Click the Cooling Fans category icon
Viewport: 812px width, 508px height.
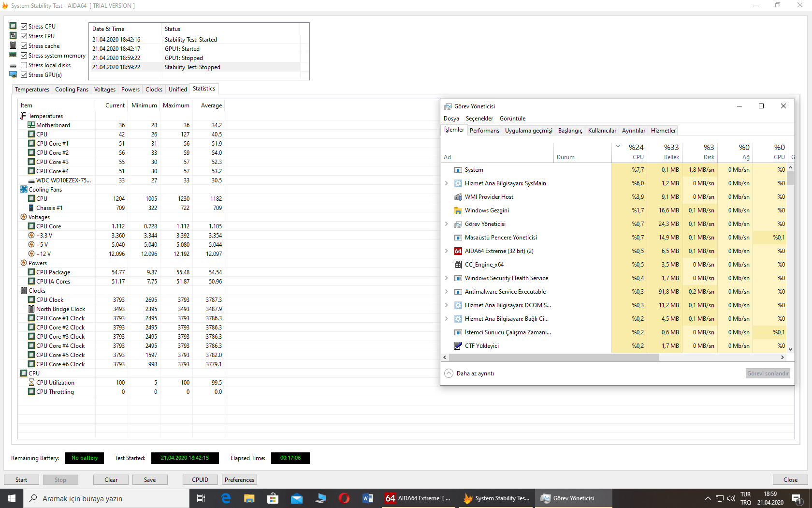click(x=24, y=190)
